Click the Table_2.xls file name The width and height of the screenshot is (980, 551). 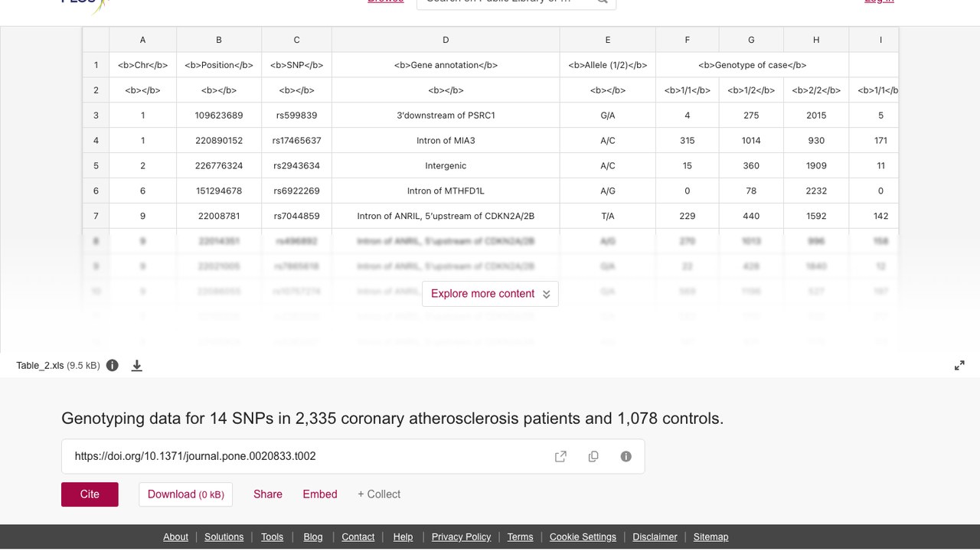tap(40, 366)
